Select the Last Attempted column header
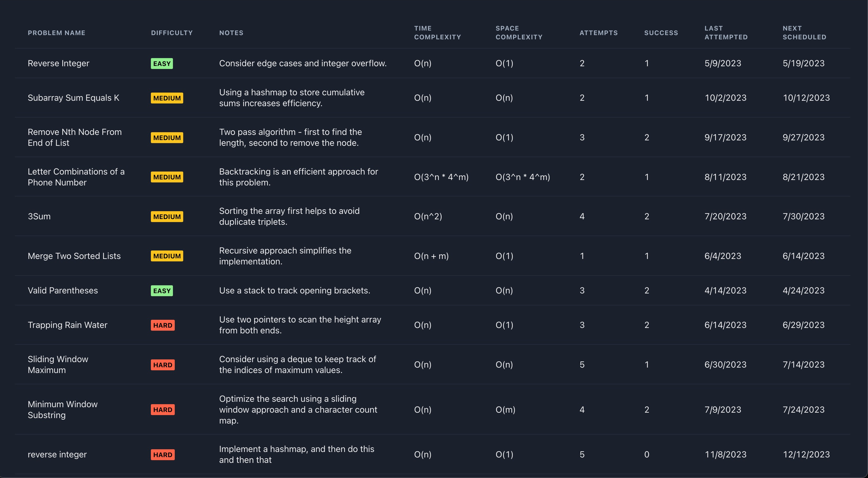 click(726, 33)
